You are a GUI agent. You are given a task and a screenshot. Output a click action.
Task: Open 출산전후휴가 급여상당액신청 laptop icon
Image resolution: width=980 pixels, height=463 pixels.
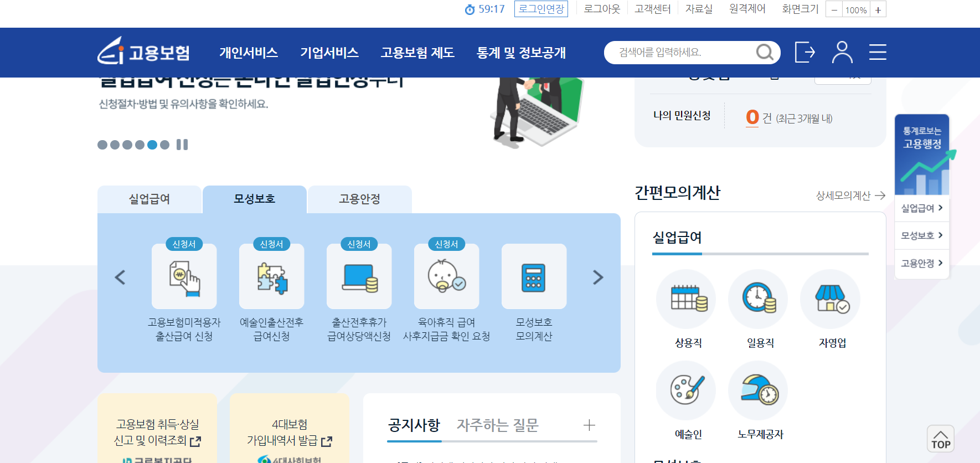tap(359, 276)
